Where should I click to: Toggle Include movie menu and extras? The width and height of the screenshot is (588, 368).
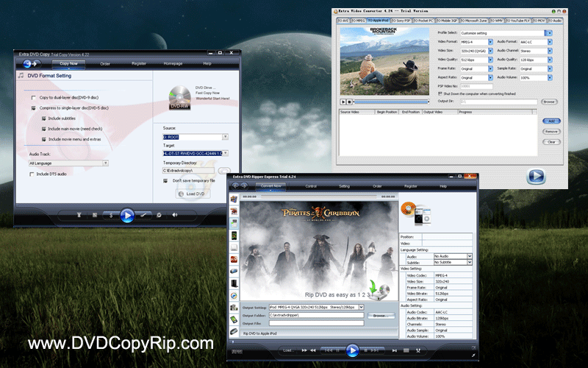pyautogui.click(x=44, y=139)
